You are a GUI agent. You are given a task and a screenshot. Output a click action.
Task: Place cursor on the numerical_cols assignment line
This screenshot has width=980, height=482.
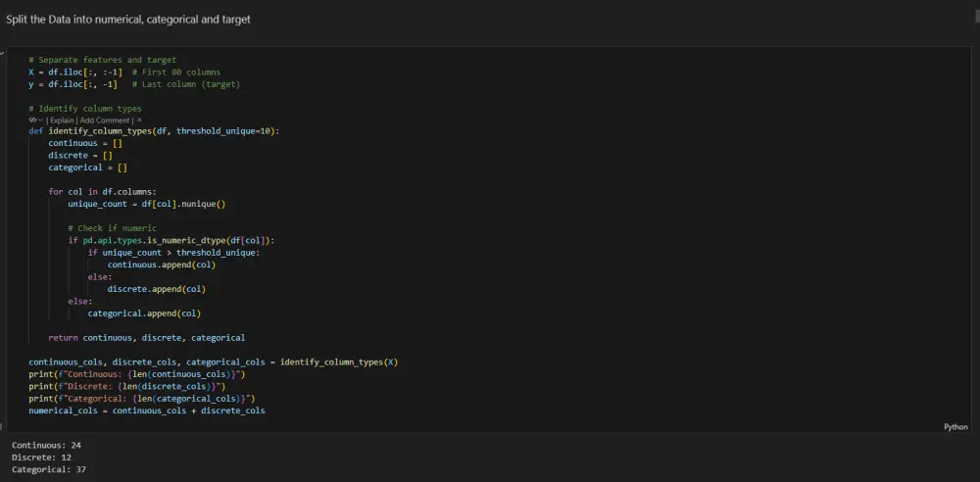(146, 410)
